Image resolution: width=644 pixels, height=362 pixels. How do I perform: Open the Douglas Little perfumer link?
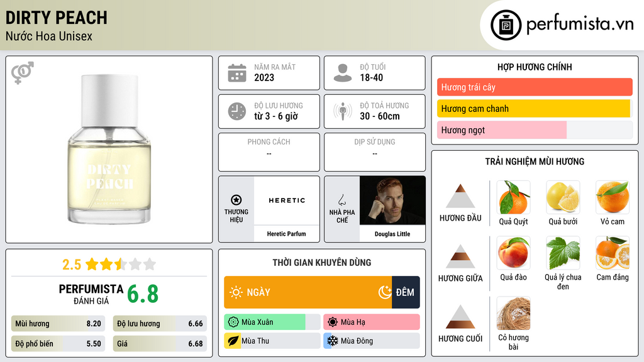392,234
